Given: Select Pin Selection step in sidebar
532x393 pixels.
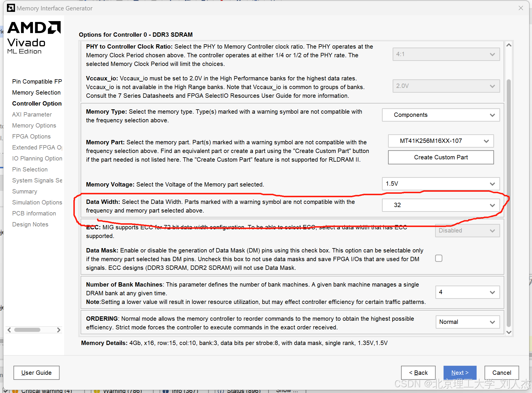Looking at the screenshot, I should click(x=30, y=169).
